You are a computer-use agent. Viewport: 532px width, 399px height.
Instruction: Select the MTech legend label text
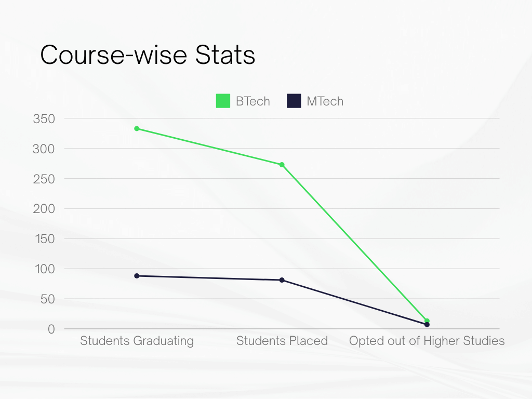[325, 101]
